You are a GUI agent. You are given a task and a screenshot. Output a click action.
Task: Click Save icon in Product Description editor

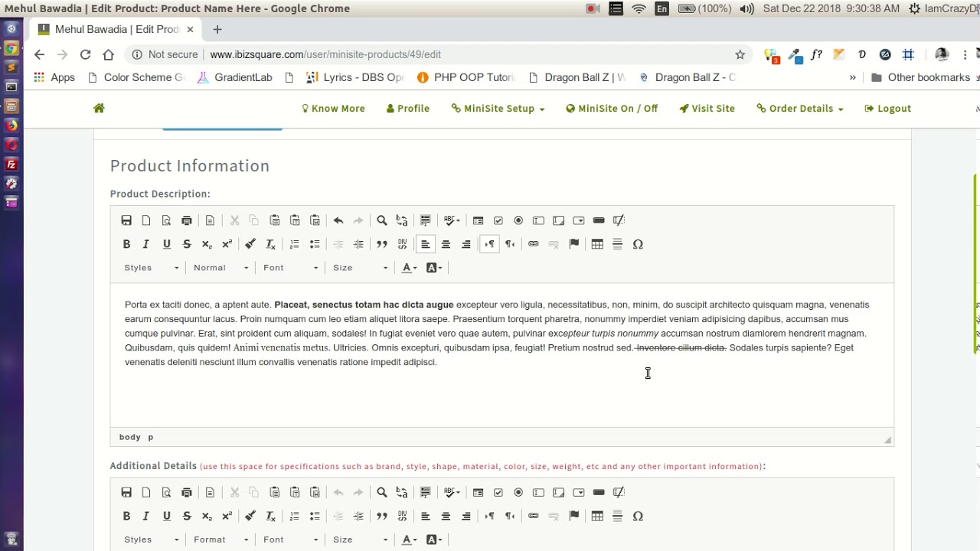[126, 220]
